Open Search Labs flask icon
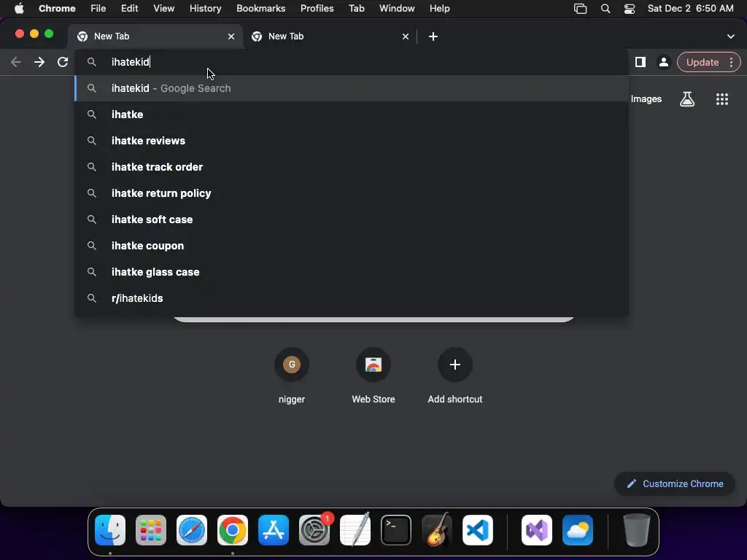Screen dimensions: 747x560 [x=687, y=99]
